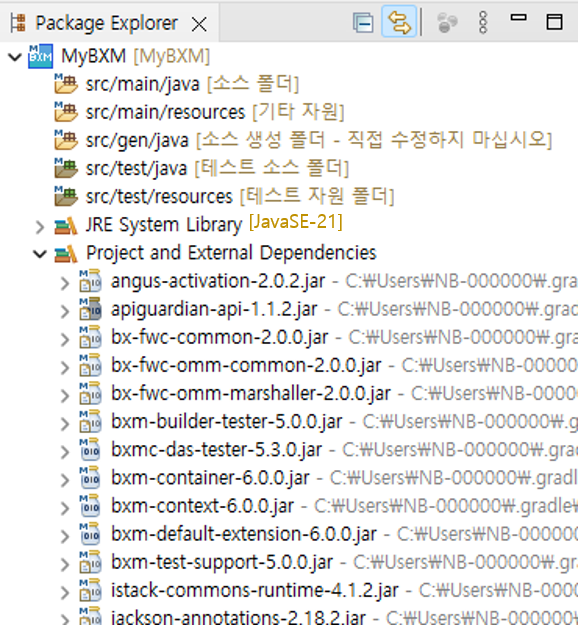Image resolution: width=578 pixels, height=625 pixels.
Task: Close the Package Explorer tab
Action: (x=199, y=24)
